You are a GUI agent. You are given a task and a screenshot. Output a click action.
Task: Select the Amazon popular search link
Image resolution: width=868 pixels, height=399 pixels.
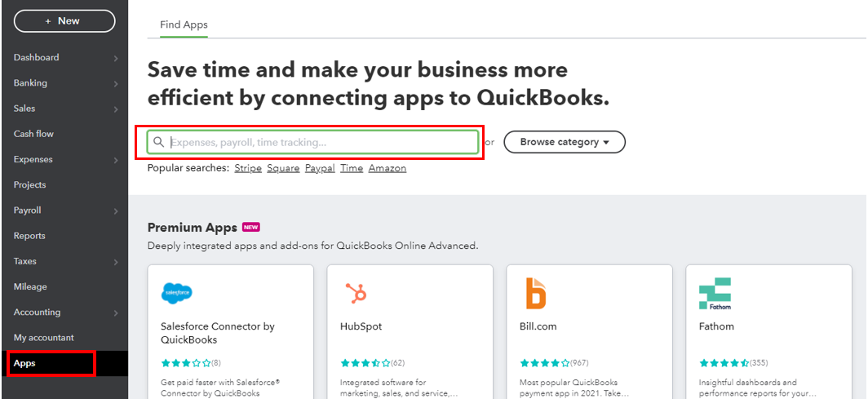tap(387, 168)
